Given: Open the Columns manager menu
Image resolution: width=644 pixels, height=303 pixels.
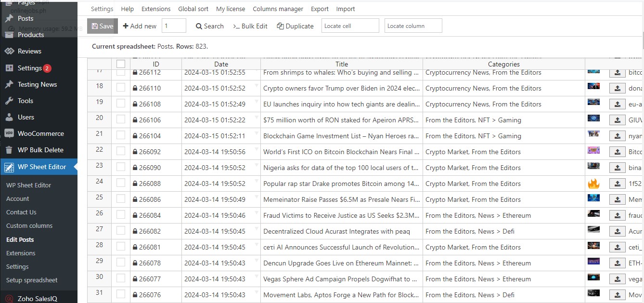Looking at the screenshot, I should (278, 9).
